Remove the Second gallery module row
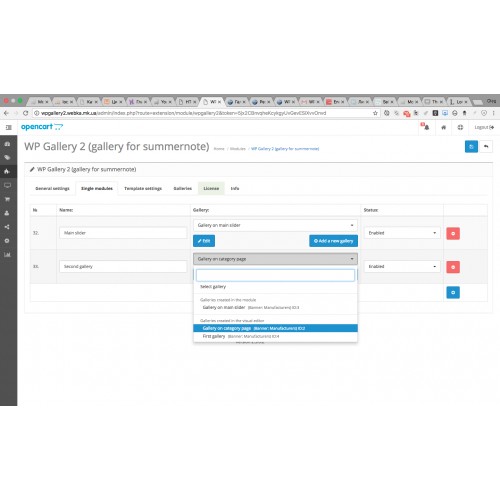This screenshot has width=500, height=500. pos(453,267)
